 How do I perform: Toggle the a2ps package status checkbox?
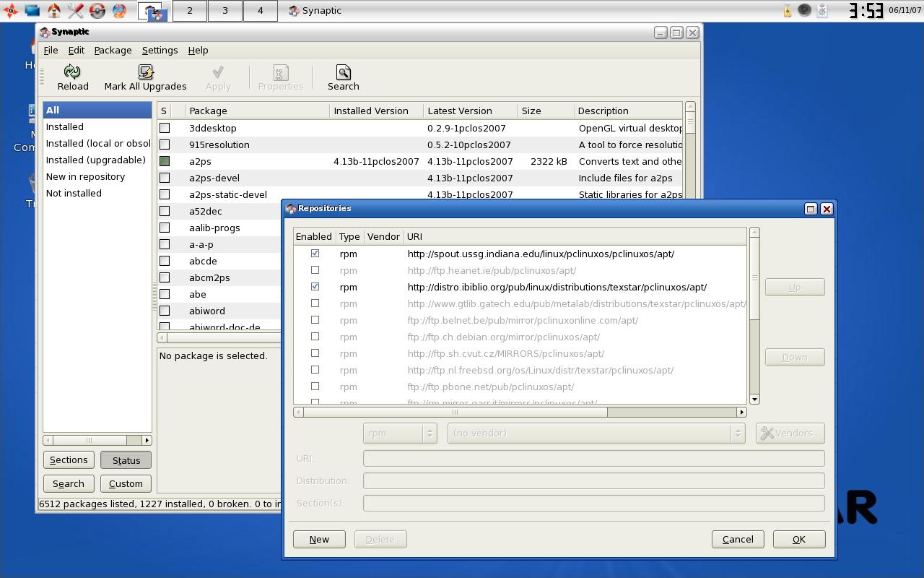click(x=165, y=161)
